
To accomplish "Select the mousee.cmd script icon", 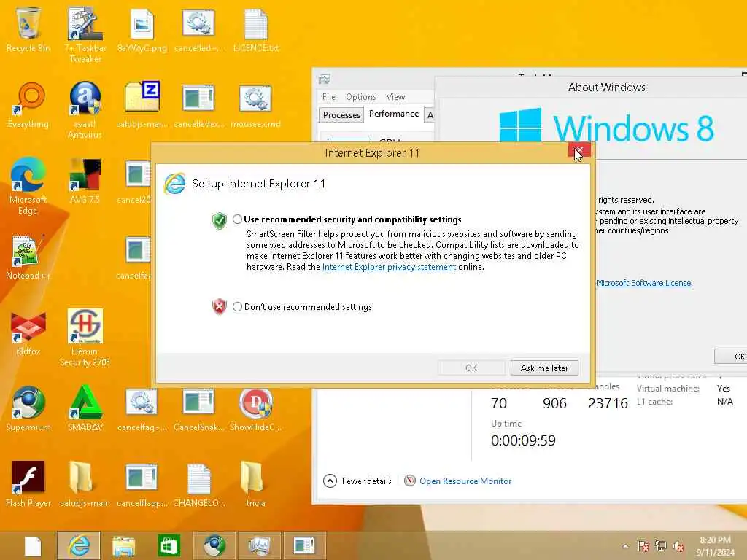I will point(256,106).
